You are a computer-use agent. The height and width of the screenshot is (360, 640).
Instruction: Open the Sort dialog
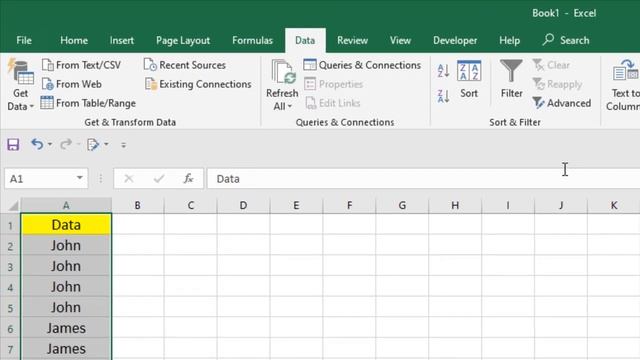469,80
